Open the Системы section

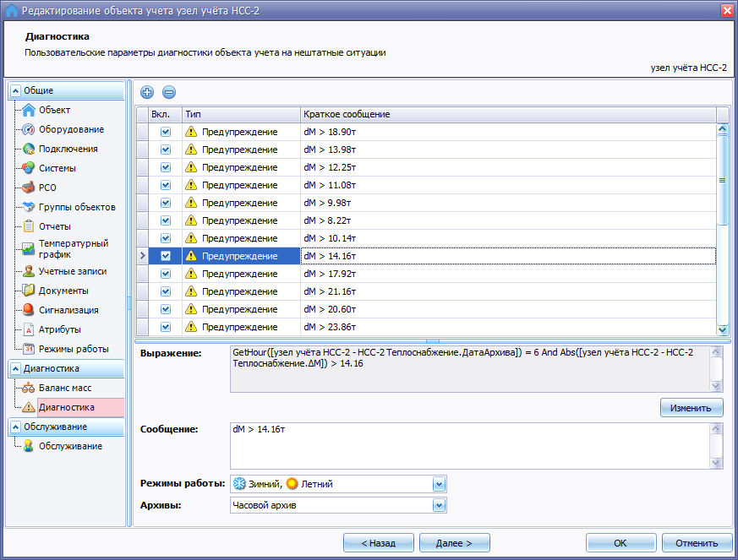(x=57, y=168)
